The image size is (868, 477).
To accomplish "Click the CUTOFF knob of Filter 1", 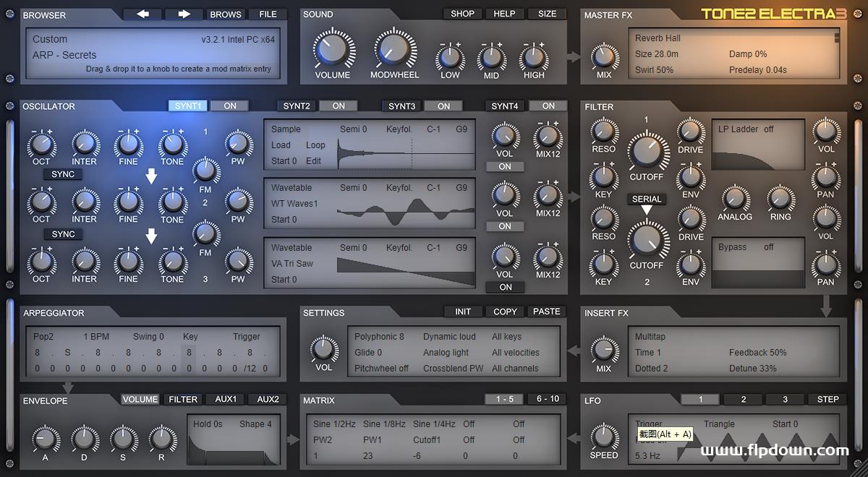I will [x=647, y=150].
